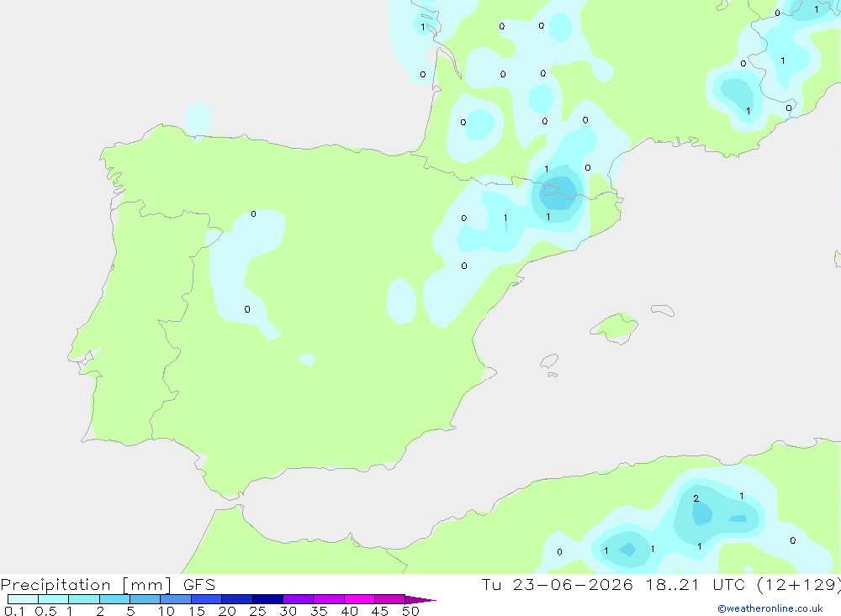Click the '2' precipitation value over North Africa
Screen dimensions: 841x616
pos(696,498)
